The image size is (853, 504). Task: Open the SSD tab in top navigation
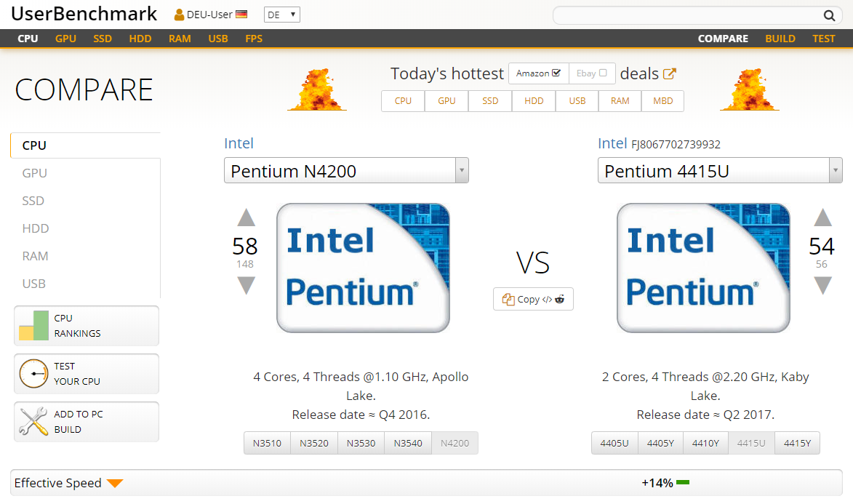(x=103, y=39)
